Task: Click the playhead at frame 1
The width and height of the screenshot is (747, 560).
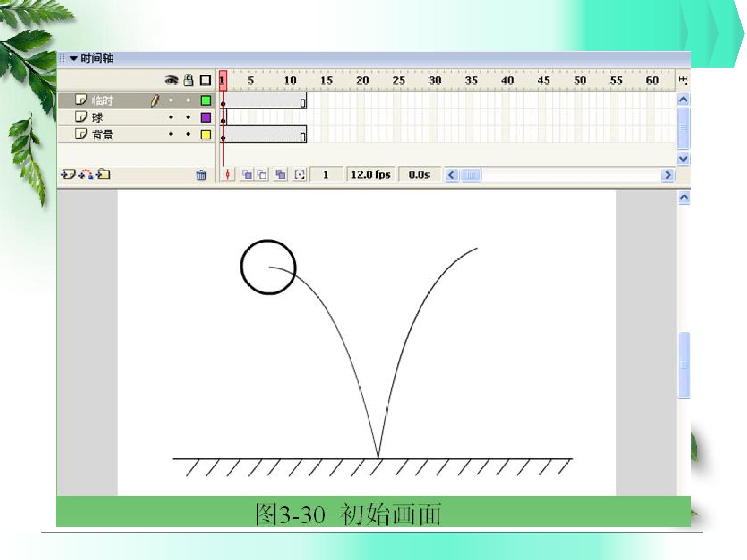Action: click(223, 80)
